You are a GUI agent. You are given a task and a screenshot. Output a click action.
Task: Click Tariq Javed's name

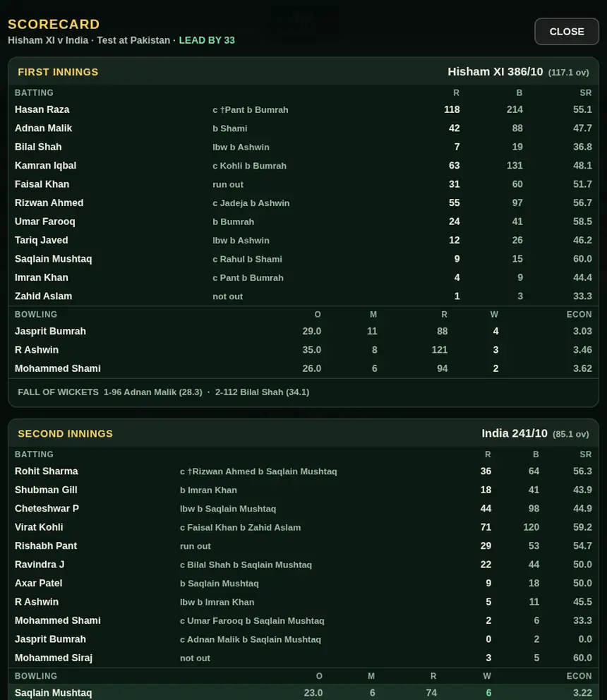[42, 240]
